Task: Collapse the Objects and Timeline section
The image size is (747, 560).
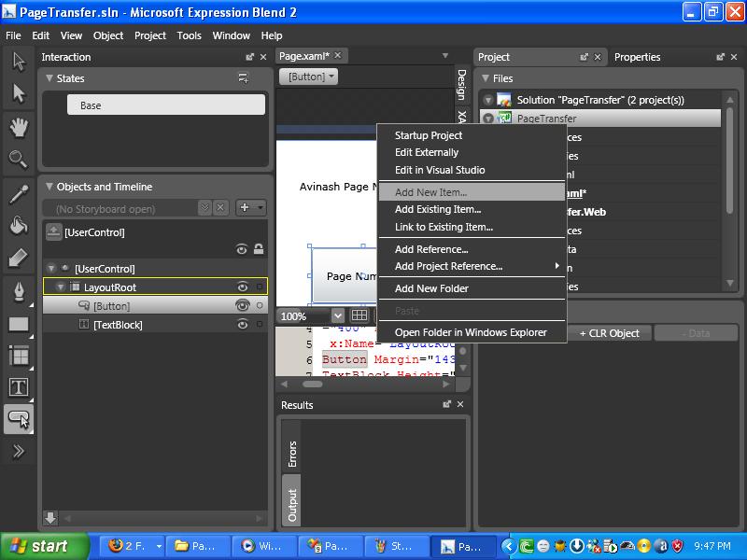Action: point(49,187)
